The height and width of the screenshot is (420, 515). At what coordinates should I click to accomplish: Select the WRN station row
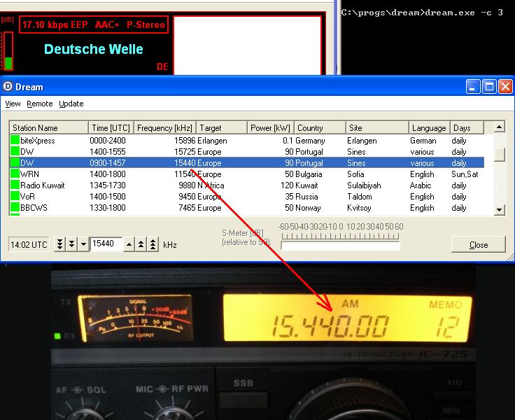tap(247, 174)
